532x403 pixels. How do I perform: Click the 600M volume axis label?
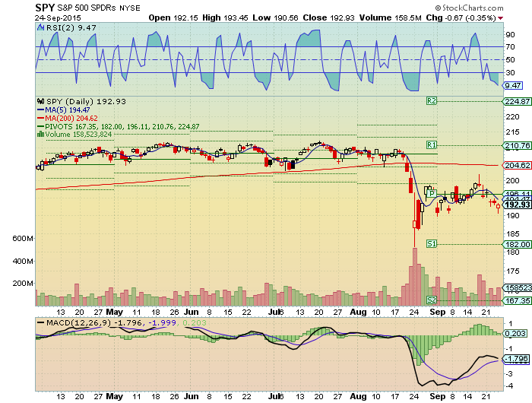pos(23,238)
